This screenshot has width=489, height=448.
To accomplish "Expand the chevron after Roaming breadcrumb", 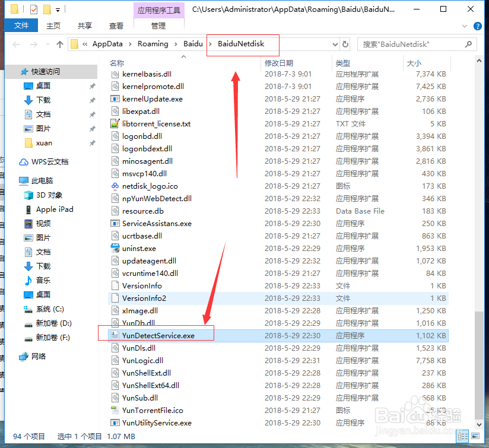I will click(176, 45).
